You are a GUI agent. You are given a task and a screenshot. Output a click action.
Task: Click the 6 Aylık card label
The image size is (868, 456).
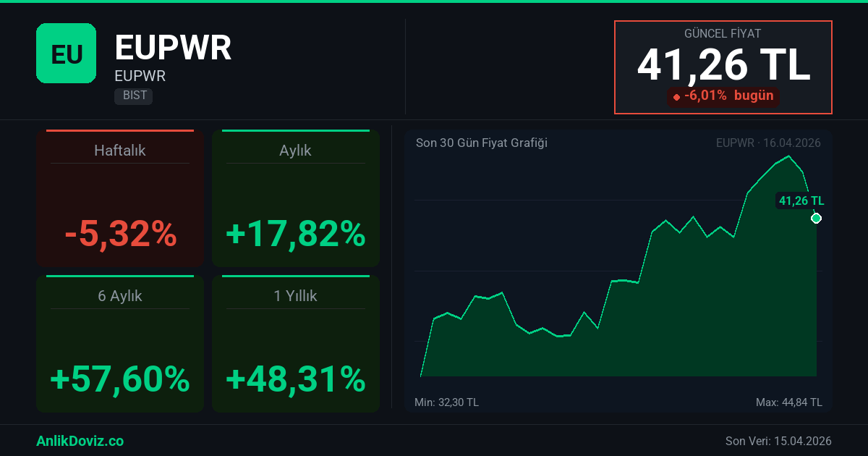[120, 296]
